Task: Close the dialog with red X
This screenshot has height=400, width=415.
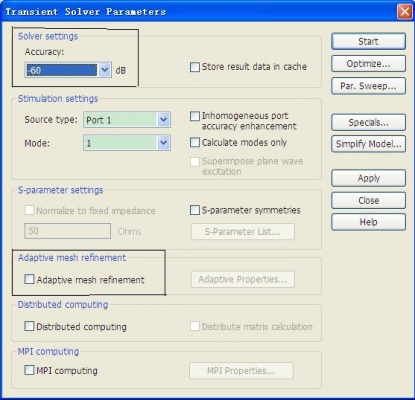Action: (x=405, y=12)
